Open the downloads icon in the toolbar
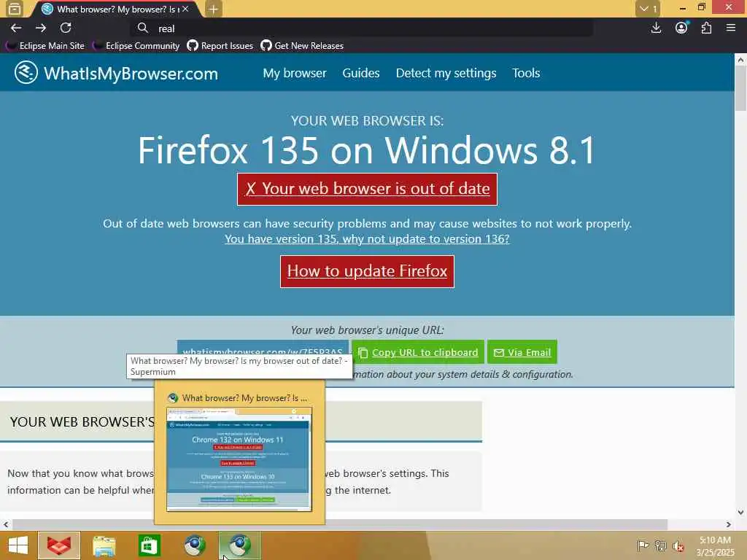This screenshot has height=560, width=747. pyautogui.click(x=656, y=28)
